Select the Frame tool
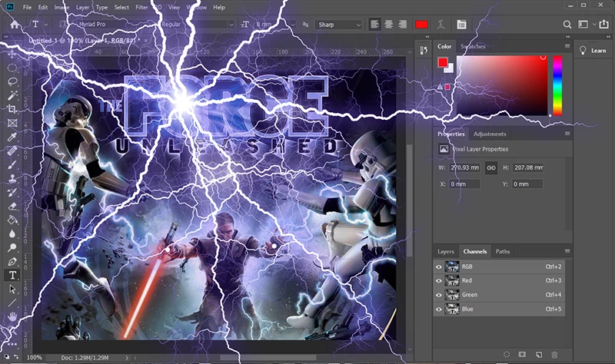Screen dimensions: 615x364 coord(12,123)
